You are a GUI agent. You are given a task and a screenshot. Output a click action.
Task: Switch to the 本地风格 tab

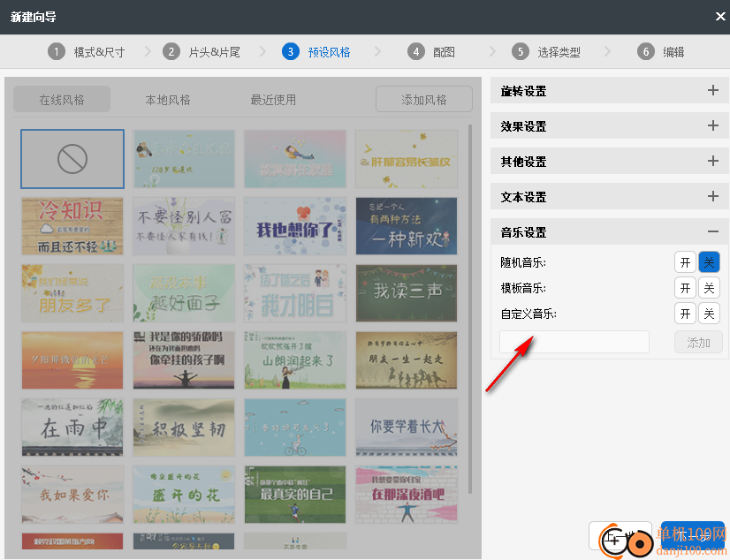point(168,100)
